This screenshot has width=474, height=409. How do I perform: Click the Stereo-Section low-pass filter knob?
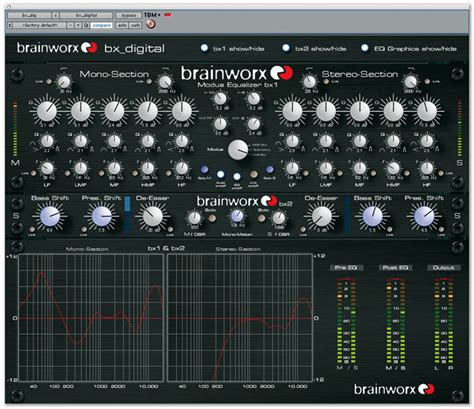pos(410,82)
